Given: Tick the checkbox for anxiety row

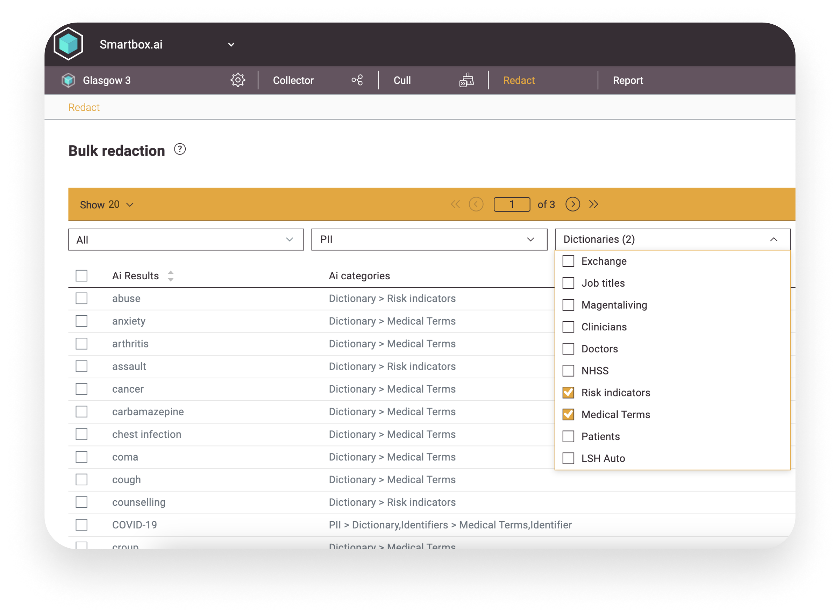Looking at the screenshot, I should click(x=81, y=321).
